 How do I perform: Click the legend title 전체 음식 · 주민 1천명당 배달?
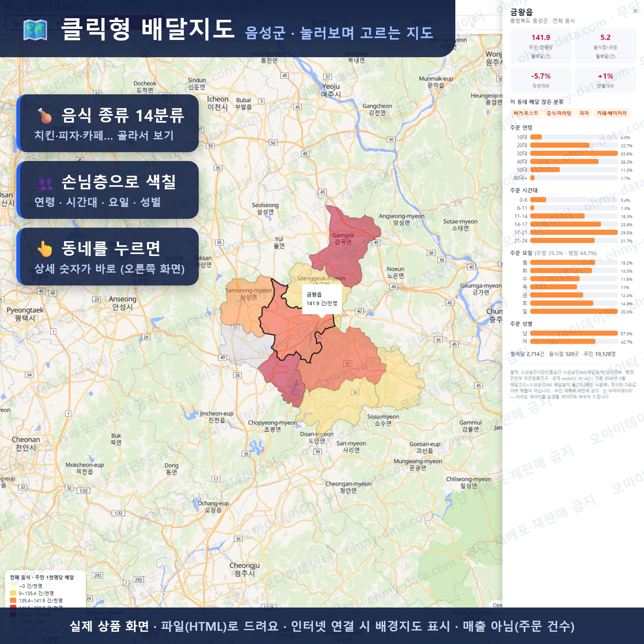pos(42,577)
